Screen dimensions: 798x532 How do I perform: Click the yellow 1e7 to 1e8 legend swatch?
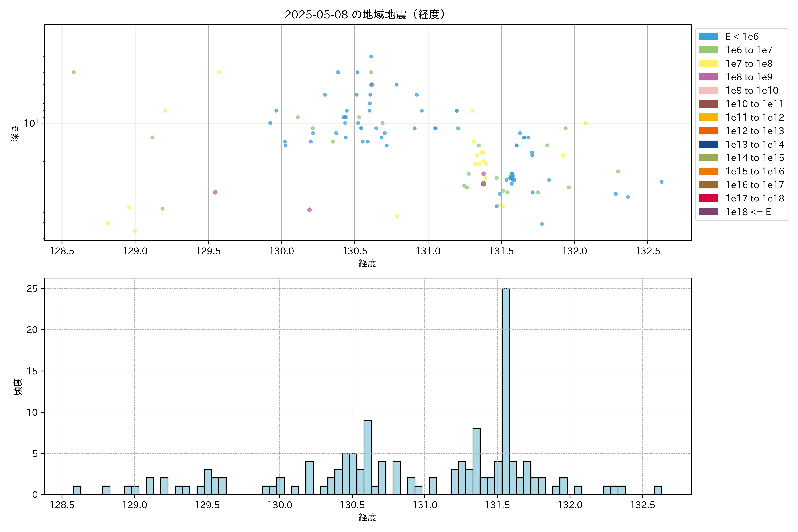click(708, 63)
